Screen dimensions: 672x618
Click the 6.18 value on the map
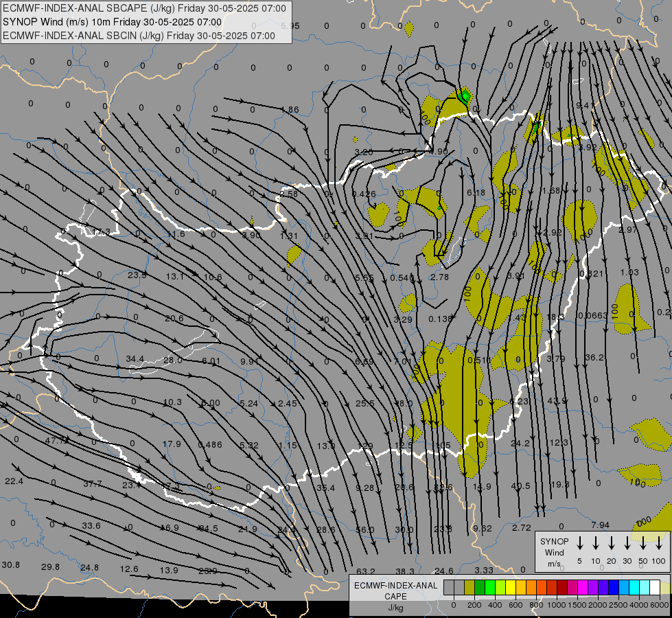coord(476,192)
